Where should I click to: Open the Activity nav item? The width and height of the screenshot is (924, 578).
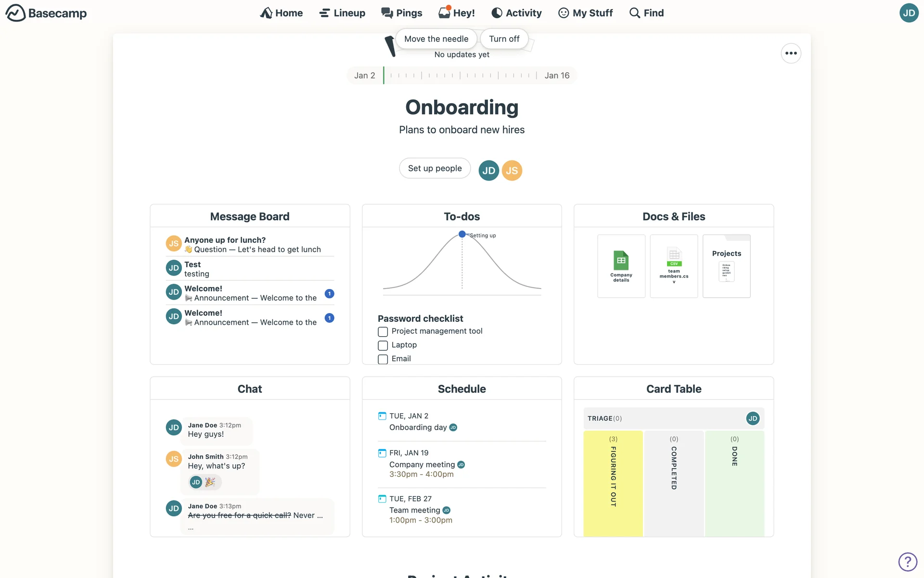tap(516, 13)
